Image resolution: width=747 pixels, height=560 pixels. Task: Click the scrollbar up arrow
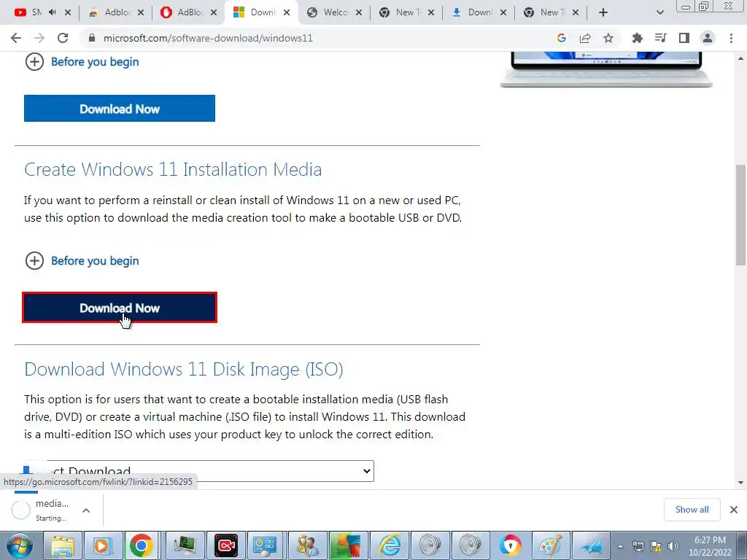(740, 58)
